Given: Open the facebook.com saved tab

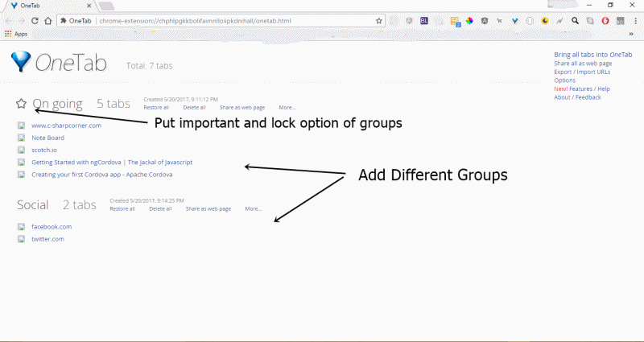Looking at the screenshot, I should pyautogui.click(x=52, y=227).
